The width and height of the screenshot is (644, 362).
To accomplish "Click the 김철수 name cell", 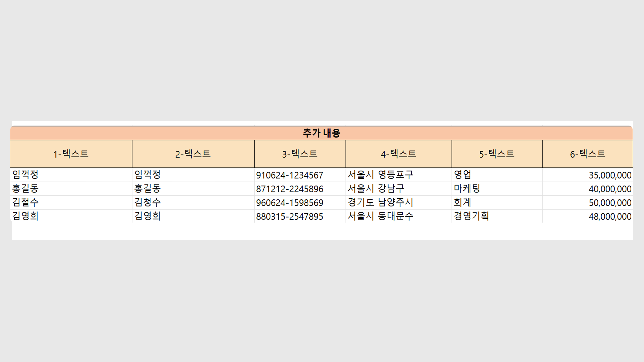I will 25,202.
